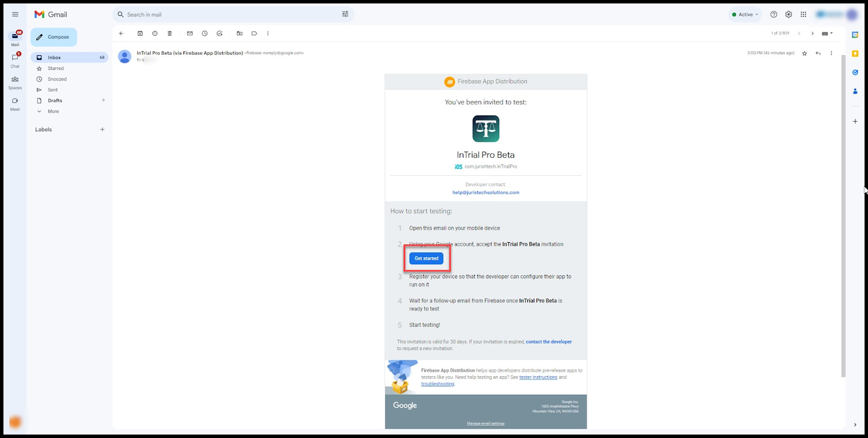Click the blue Get started button
The height and width of the screenshot is (438, 868).
point(426,258)
